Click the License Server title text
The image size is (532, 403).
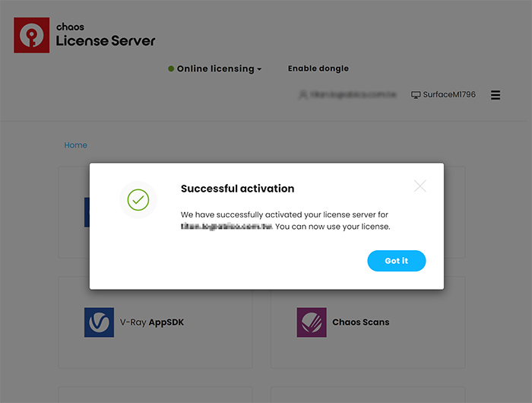pyautogui.click(x=105, y=41)
